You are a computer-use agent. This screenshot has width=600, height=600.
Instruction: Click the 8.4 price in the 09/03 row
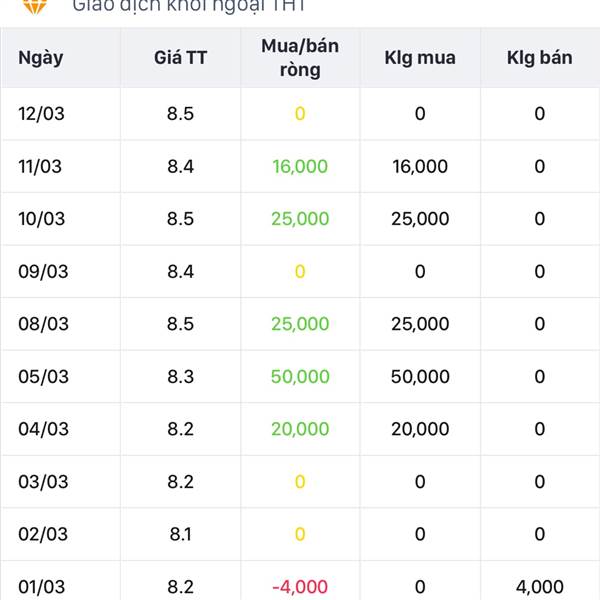coord(181,271)
